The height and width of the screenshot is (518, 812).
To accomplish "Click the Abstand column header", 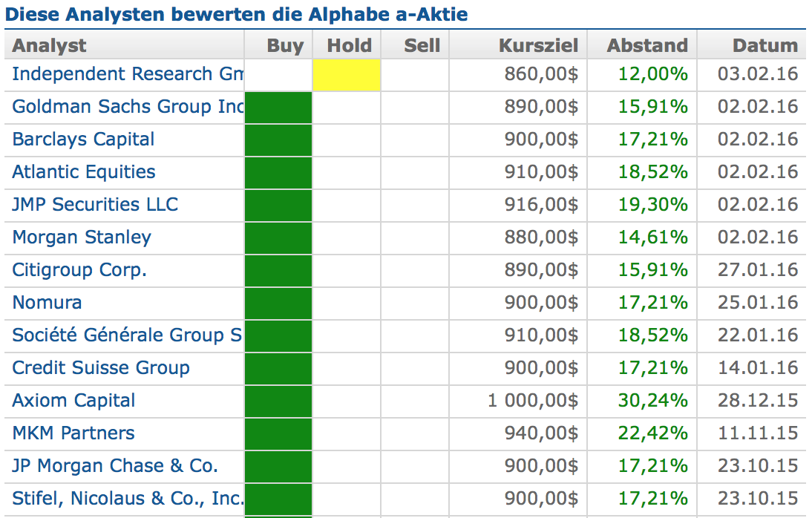I will [647, 45].
